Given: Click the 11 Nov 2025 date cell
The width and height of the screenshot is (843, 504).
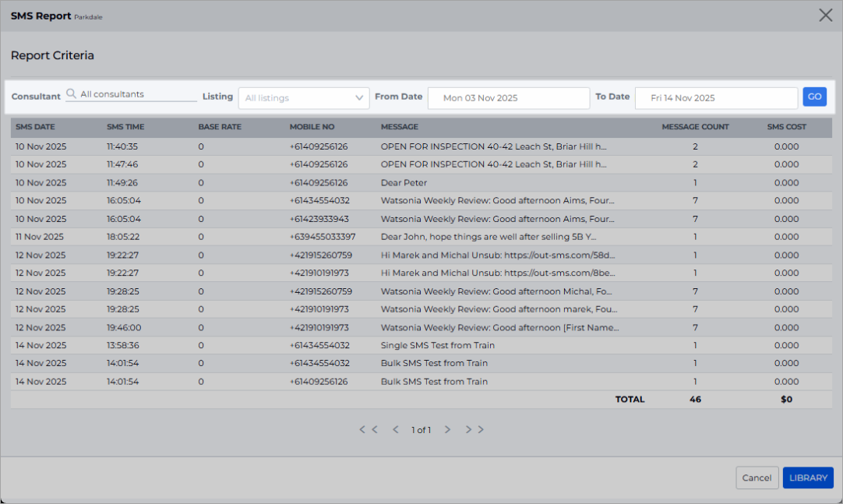Looking at the screenshot, I should click(x=39, y=237).
